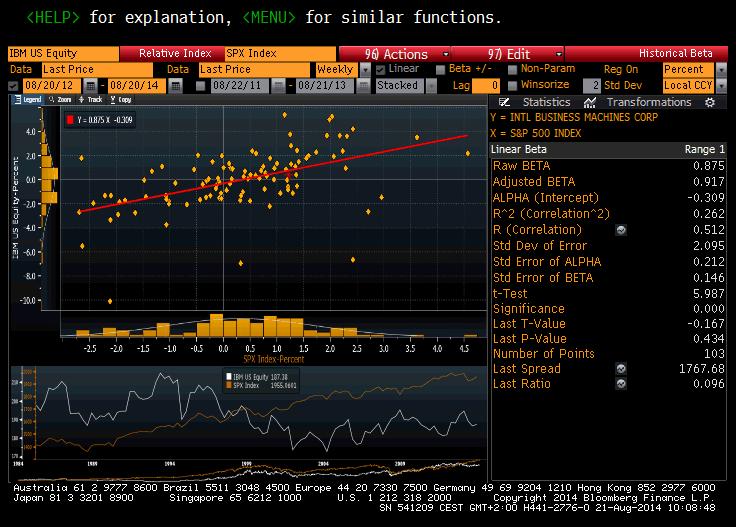Click white IBM US Equity legend swatch
Screen dimensions: 736x527
229,377
